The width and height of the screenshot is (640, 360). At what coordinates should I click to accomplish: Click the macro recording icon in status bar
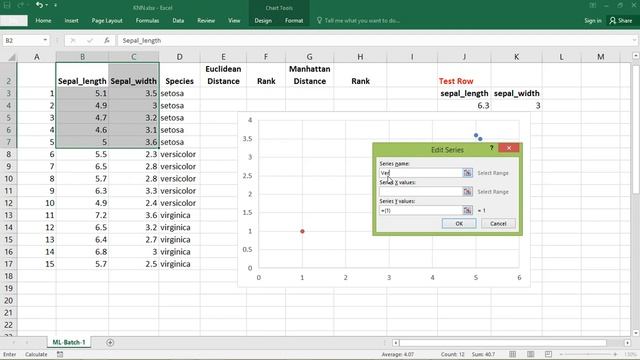[x=60, y=354]
